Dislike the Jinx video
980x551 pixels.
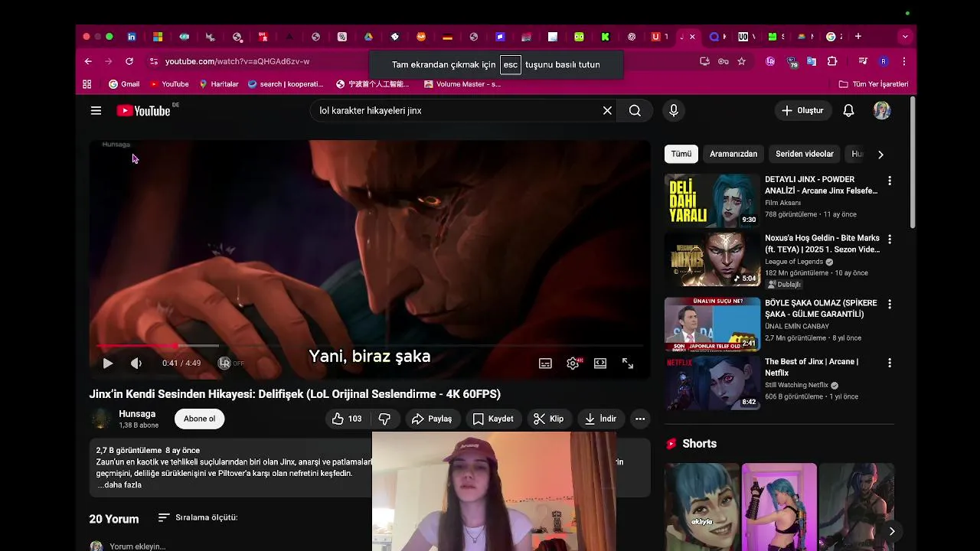(x=385, y=419)
